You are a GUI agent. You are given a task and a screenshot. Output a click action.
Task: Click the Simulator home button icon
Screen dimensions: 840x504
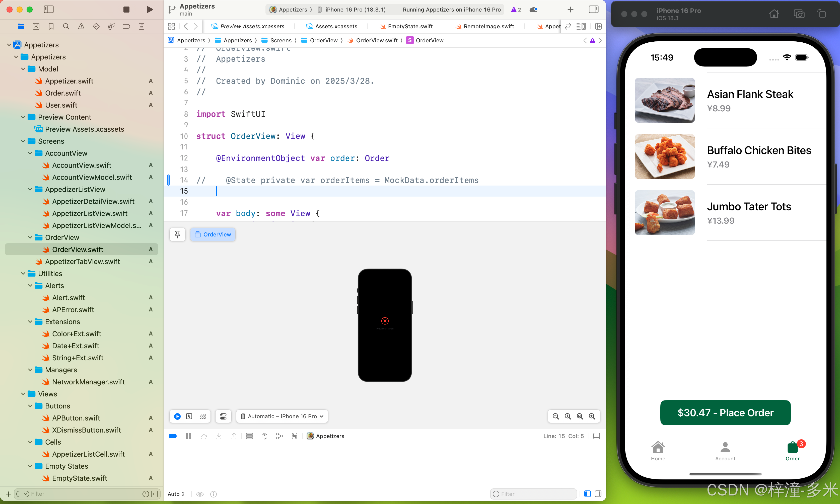point(774,14)
